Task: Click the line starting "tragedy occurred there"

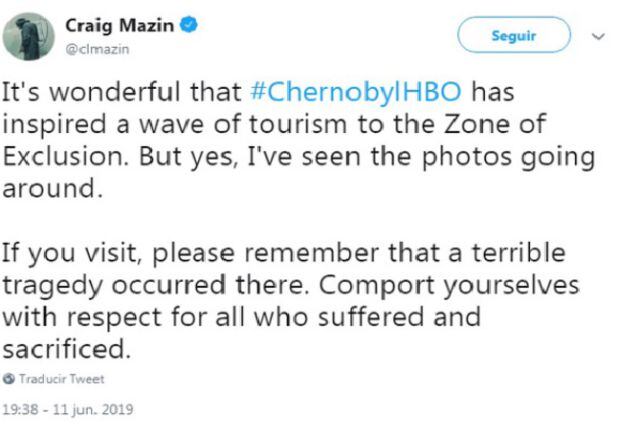Action: coord(292,285)
